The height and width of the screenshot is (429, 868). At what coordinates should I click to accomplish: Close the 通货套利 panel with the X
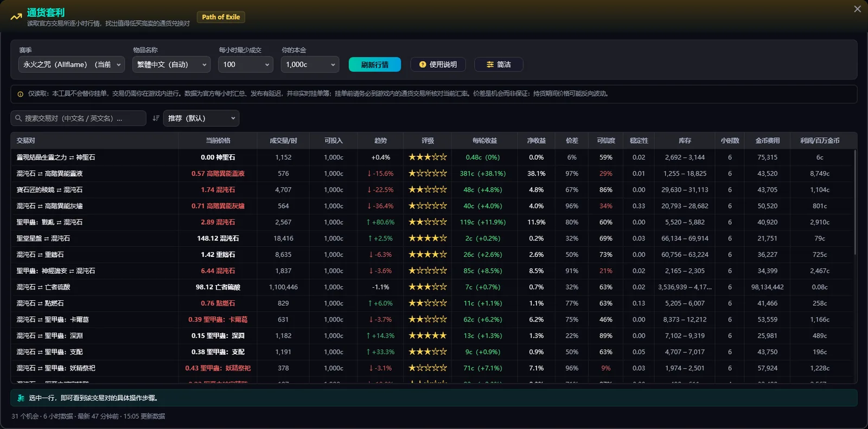coord(857,9)
